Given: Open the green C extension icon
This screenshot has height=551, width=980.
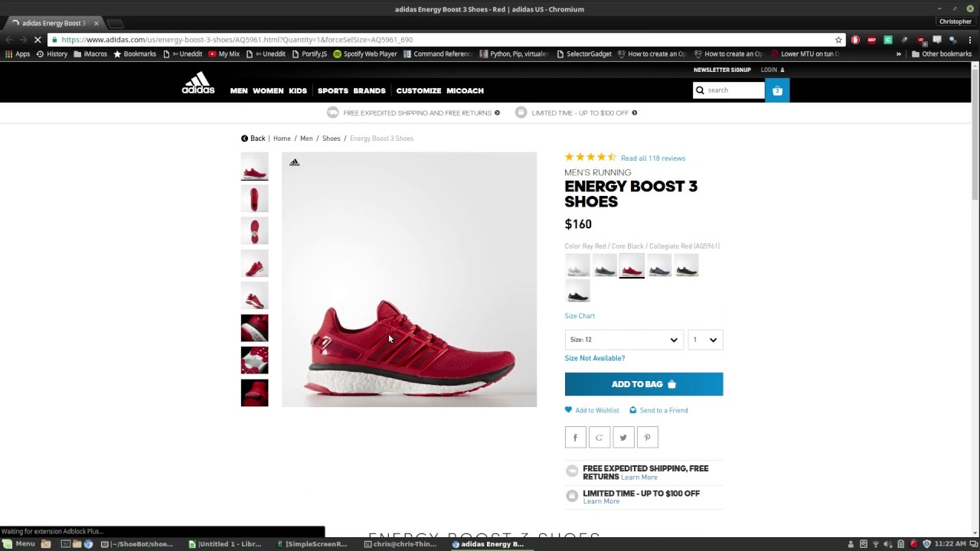Looking at the screenshot, I should click(888, 40).
